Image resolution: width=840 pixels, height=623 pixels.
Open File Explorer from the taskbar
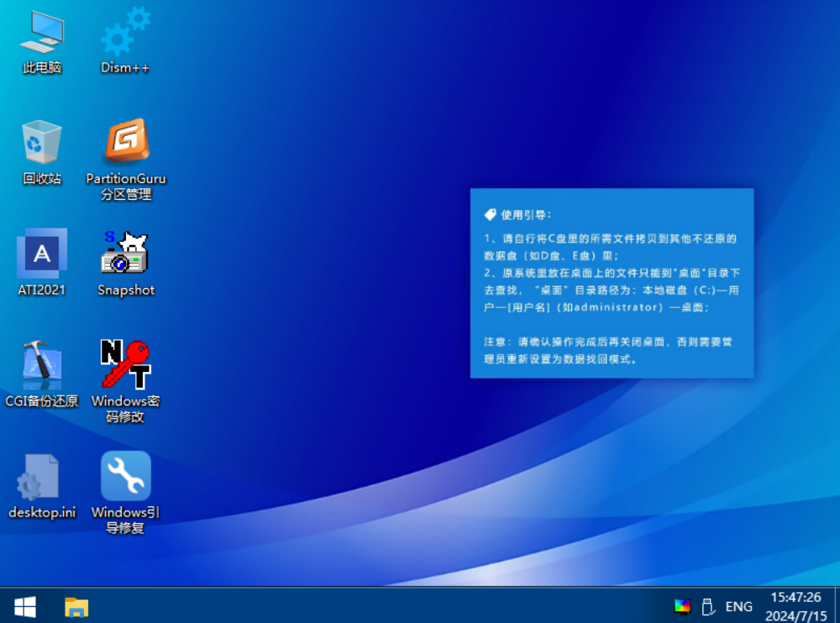click(x=76, y=606)
